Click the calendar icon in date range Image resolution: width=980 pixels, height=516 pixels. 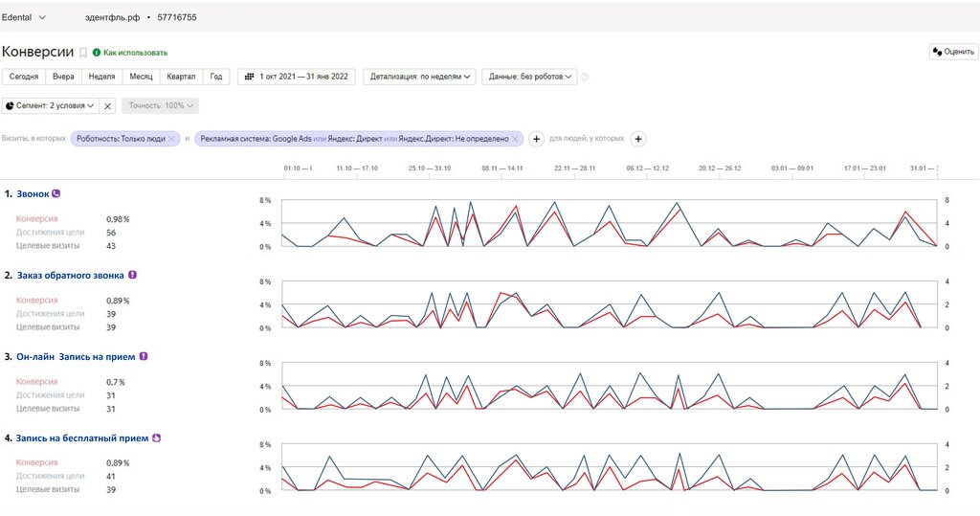pos(249,77)
